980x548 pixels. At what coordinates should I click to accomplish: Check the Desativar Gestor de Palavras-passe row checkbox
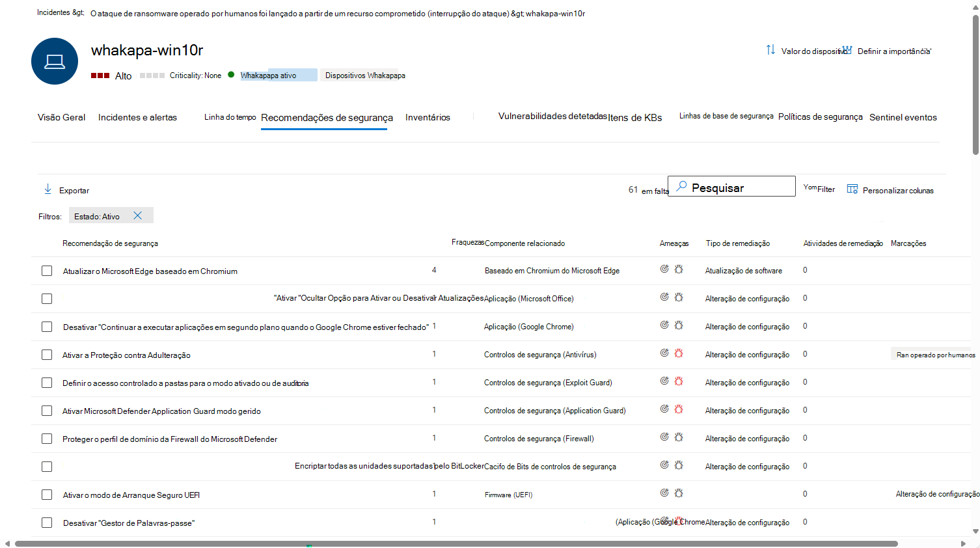tap(47, 523)
